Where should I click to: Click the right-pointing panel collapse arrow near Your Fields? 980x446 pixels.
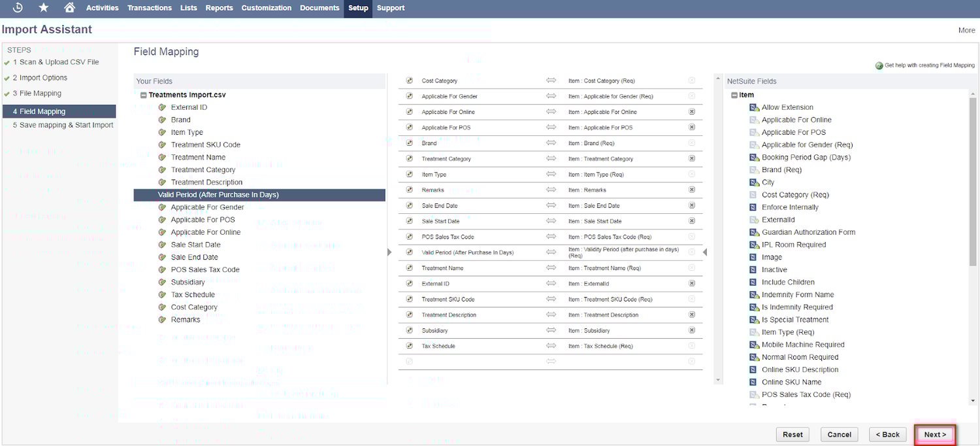[389, 252]
